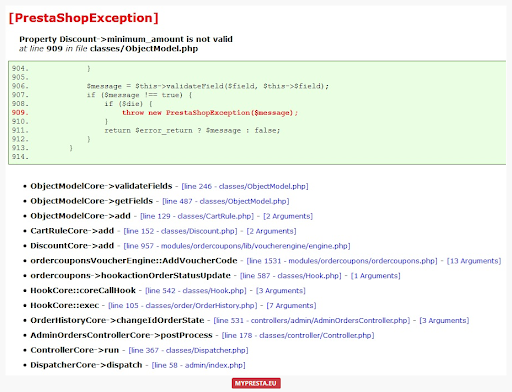This screenshot has width=512, height=392.
Task: Expand the 13 Arguments link
Action: [474, 261]
